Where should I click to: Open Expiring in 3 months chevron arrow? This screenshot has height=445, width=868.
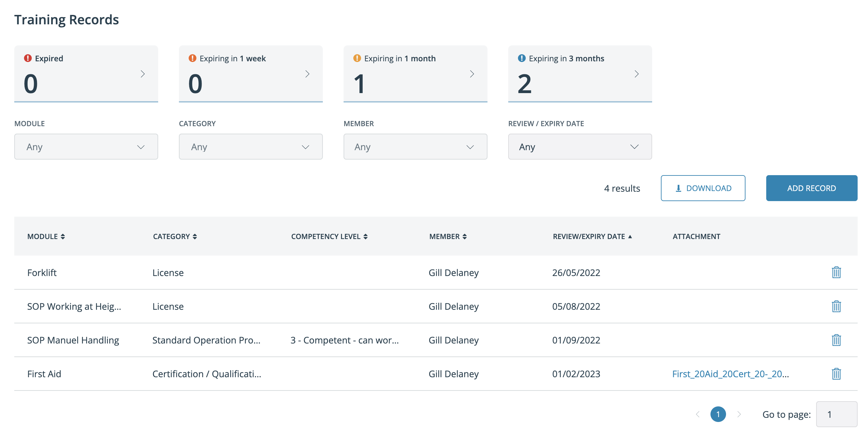click(637, 74)
